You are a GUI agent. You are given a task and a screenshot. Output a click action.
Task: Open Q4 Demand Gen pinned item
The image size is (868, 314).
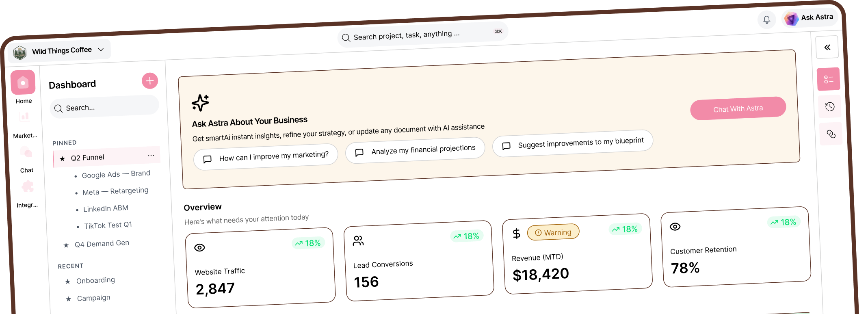pyautogui.click(x=102, y=243)
